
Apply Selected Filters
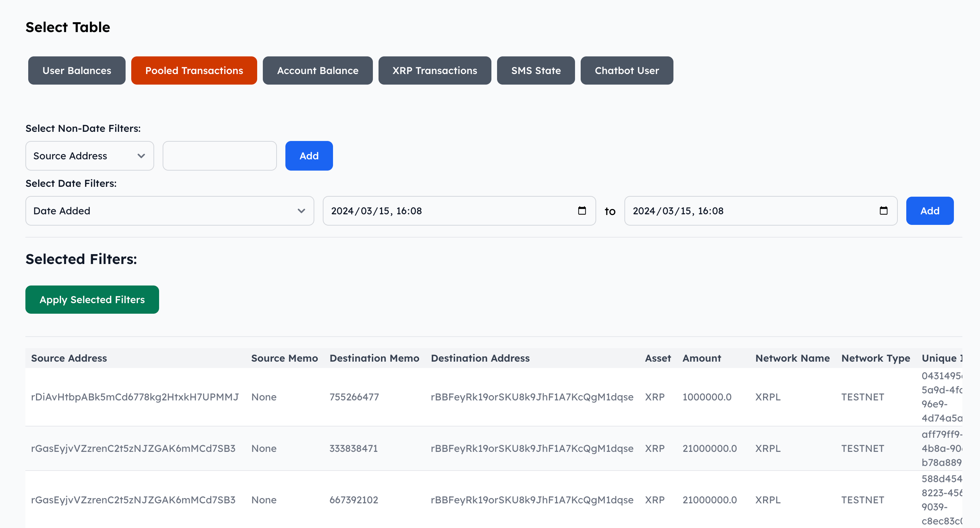(92, 300)
